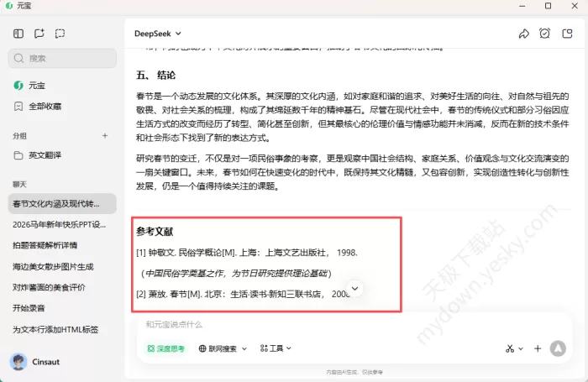Open Cinsaut user profile avatar

(18, 362)
